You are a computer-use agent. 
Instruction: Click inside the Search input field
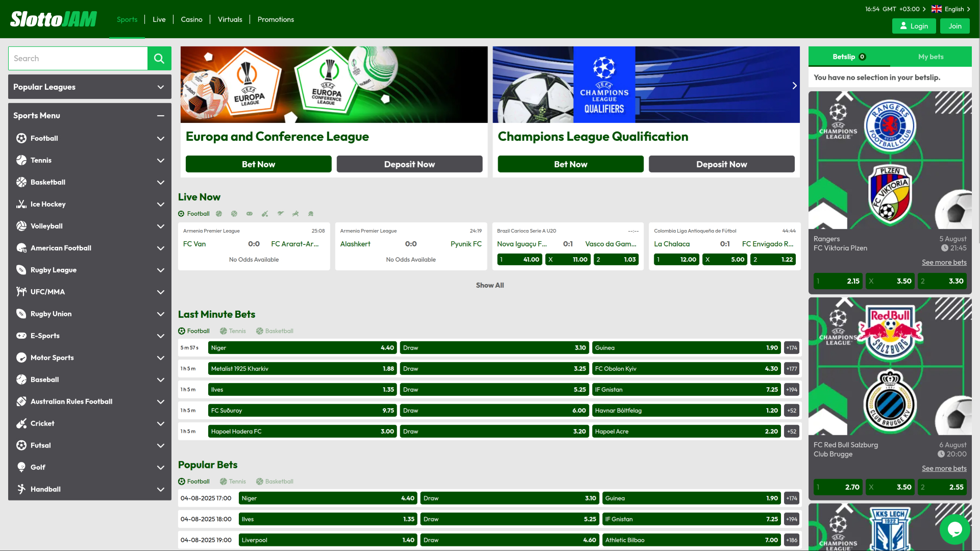(77, 58)
